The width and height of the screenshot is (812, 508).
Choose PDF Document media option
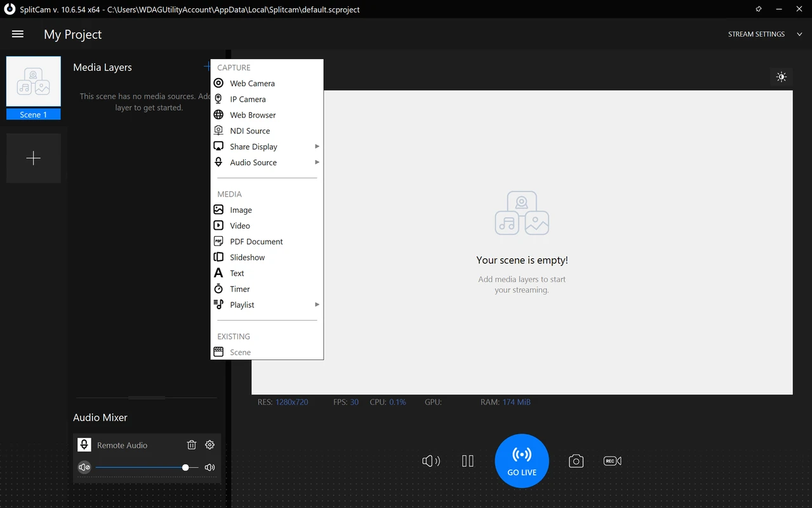256,241
